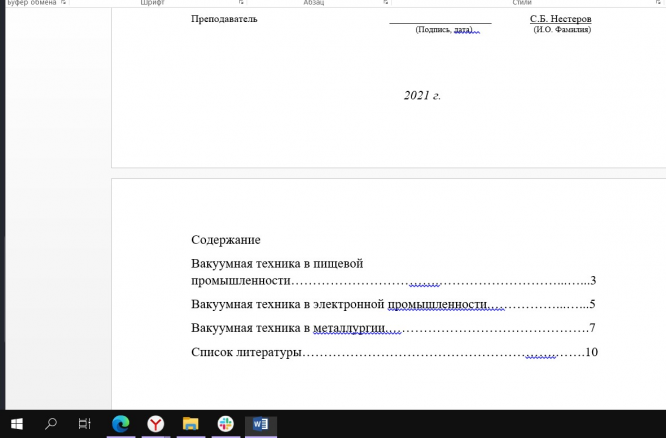The width and height of the screenshot is (666, 438).
Task: Click the word Преподаватель
Action: (x=224, y=19)
